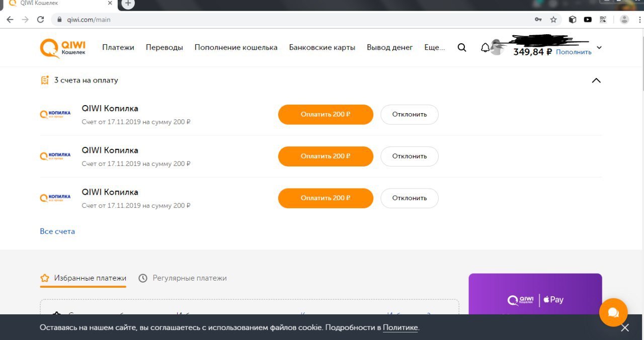Click first QIWI Копилка logo
The height and width of the screenshot is (340, 644).
point(55,114)
